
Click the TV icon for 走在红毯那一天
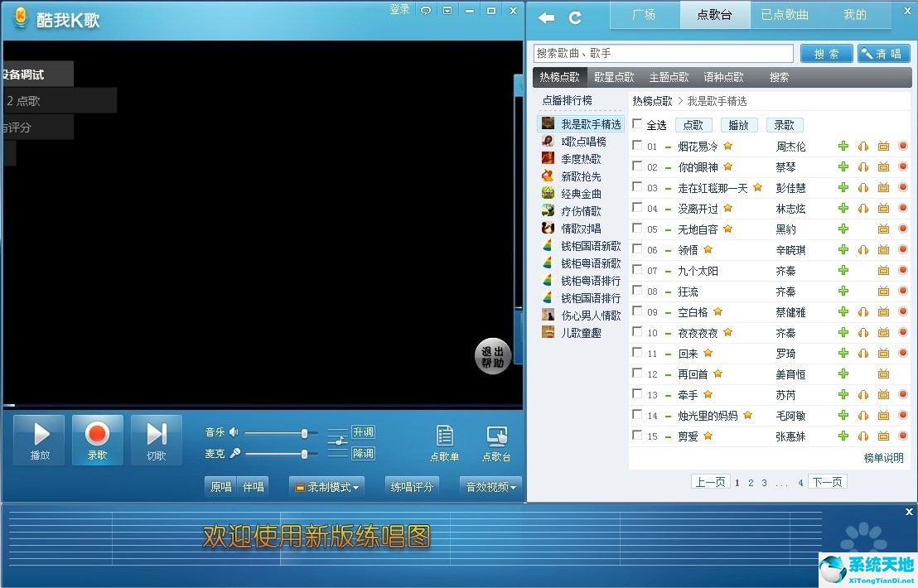click(883, 188)
